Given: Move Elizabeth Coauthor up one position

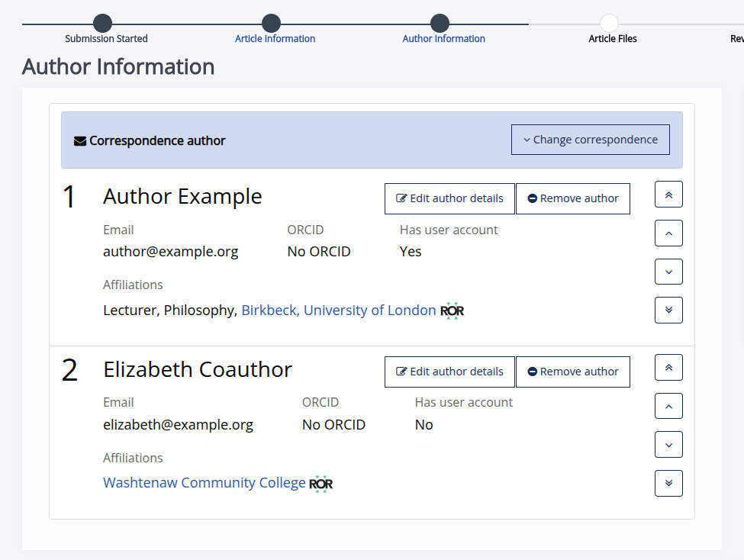Looking at the screenshot, I should 668,407.
